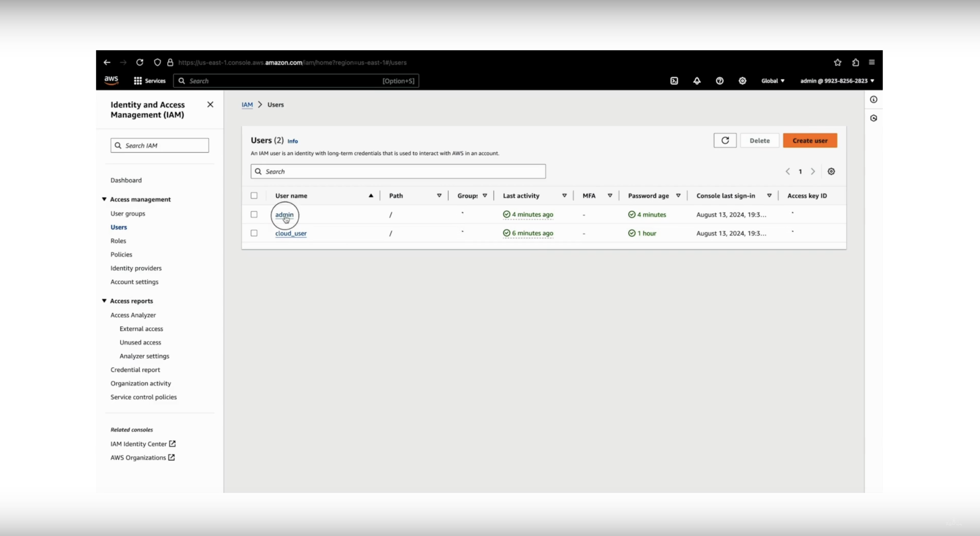The height and width of the screenshot is (536, 980).
Task: Click the notifications bell icon
Action: coord(696,81)
